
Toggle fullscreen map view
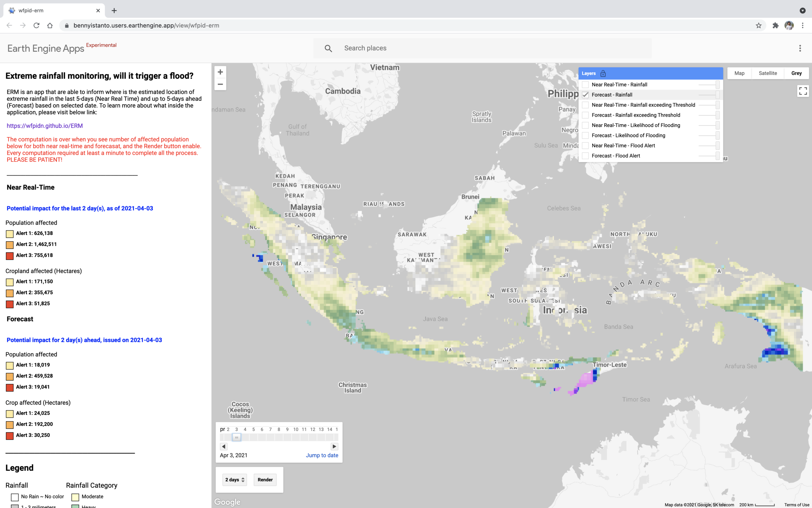803,91
